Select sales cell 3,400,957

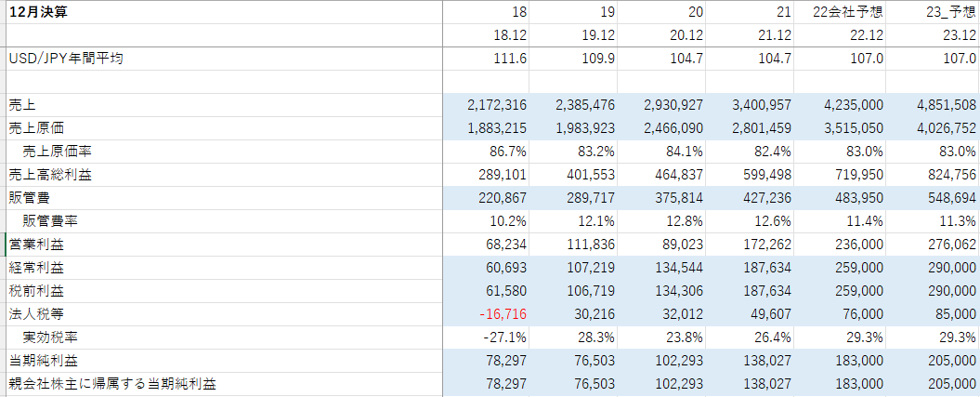750,106
